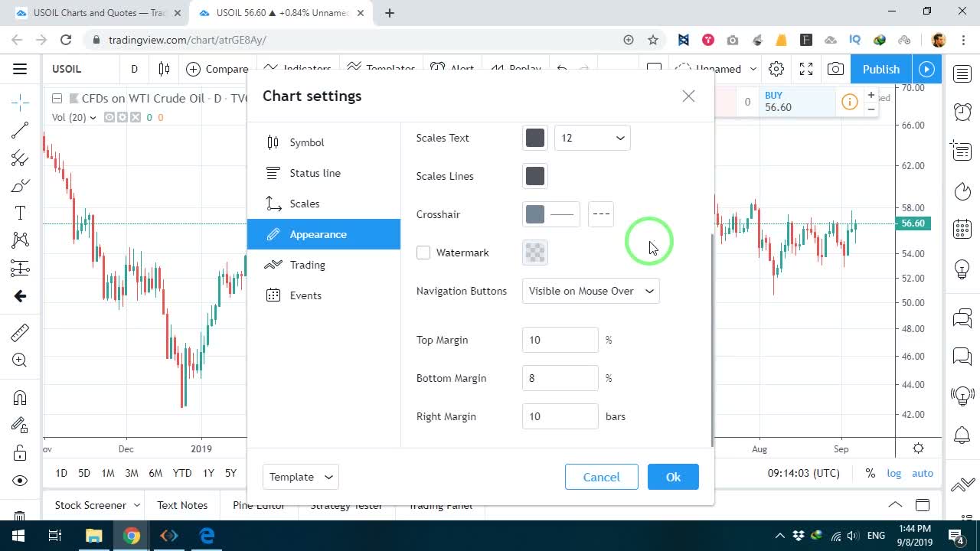
Task: Click the Right Margin input field
Action: pos(560,416)
